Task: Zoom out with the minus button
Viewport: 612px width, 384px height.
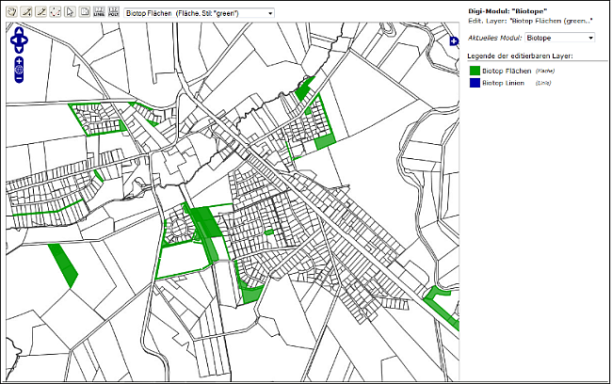Action: point(19,78)
